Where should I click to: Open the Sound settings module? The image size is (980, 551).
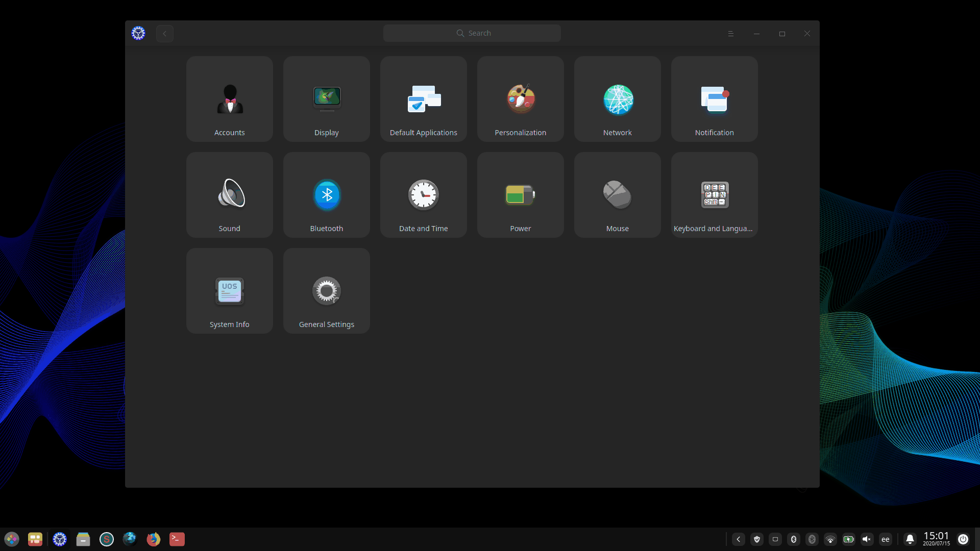(x=230, y=195)
